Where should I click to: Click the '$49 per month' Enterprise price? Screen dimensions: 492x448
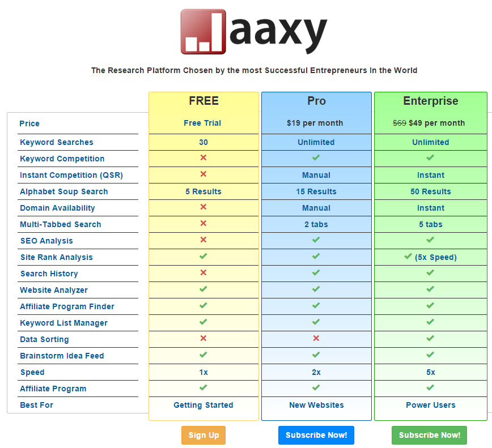point(436,123)
